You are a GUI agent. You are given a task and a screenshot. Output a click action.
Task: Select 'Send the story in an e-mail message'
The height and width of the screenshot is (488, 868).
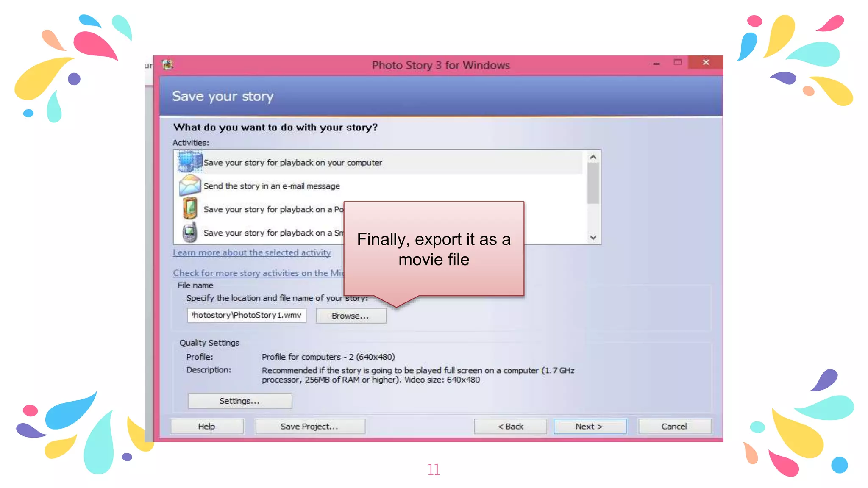click(x=272, y=186)
